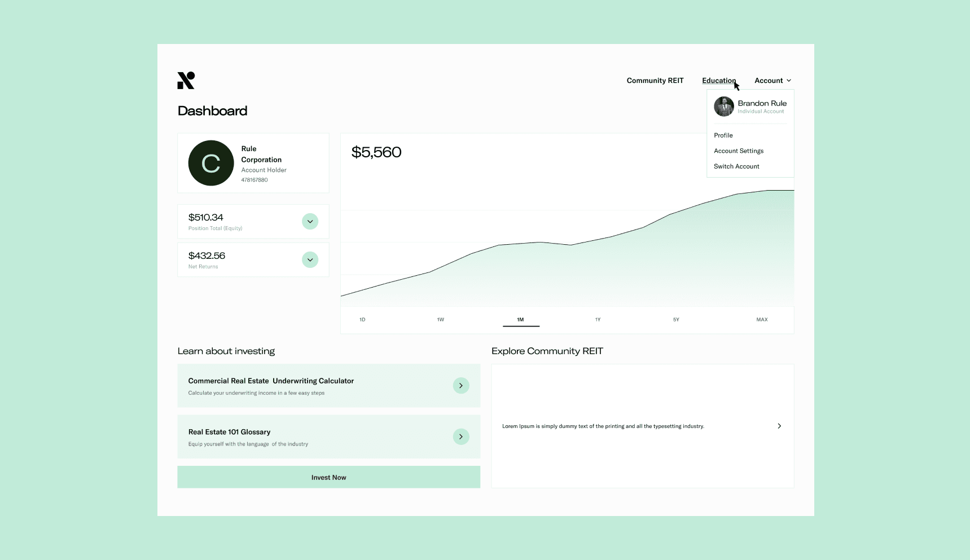Image resolution: width=970 pixels, height=560 pixels.
Task: Choose Switch Account menu entry
Action: pyautogui.click(x=736, y=166)
